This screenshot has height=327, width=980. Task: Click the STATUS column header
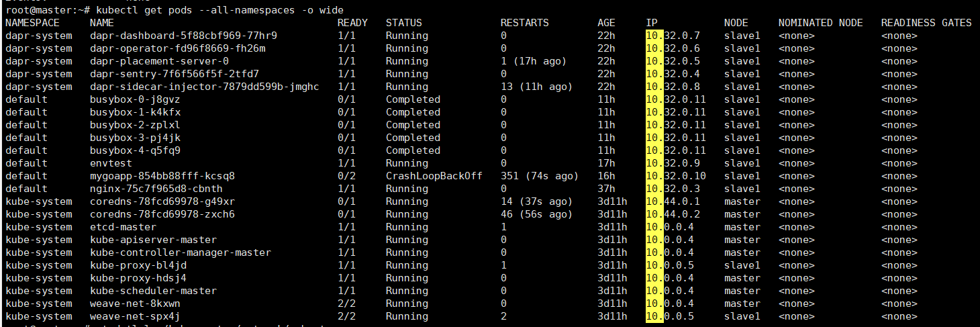click(x=404, y=23)
